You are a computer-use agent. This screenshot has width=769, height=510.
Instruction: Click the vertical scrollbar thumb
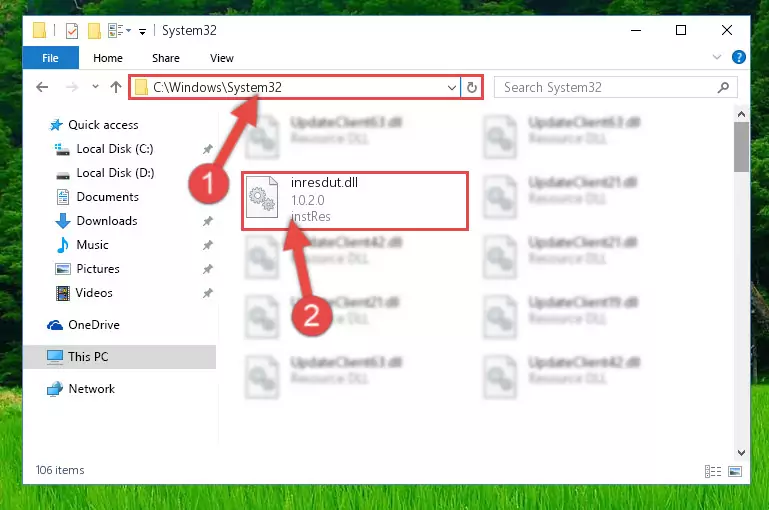click(741, 147)
